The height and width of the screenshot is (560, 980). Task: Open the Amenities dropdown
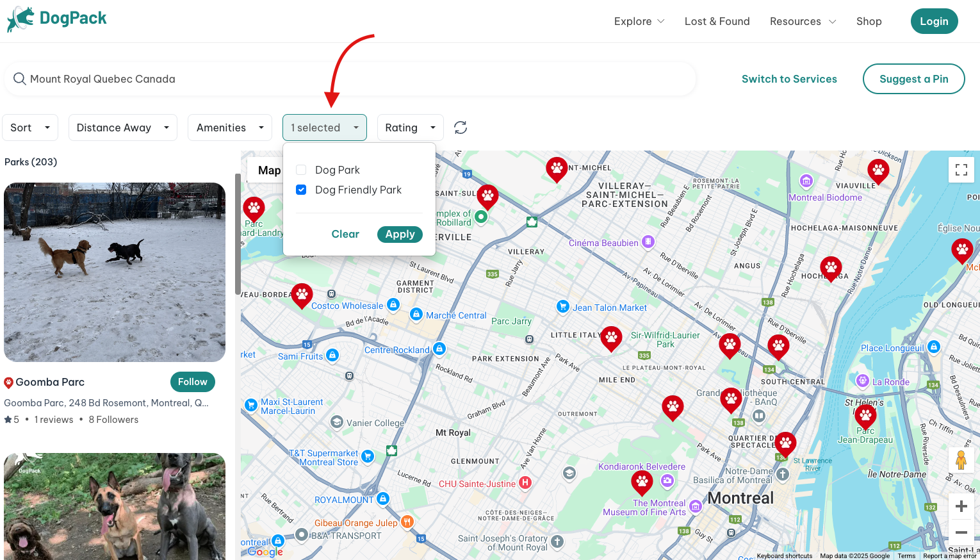tap(230, 128)
